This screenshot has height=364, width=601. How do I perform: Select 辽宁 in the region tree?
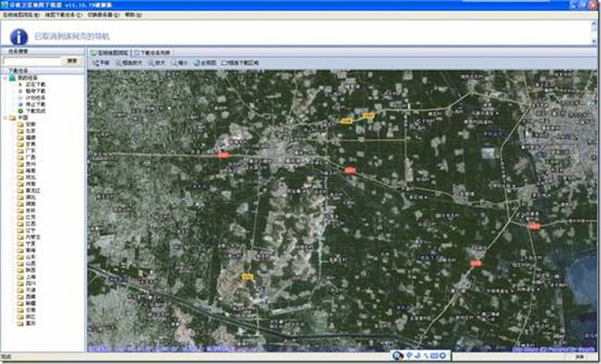point(27,230)
